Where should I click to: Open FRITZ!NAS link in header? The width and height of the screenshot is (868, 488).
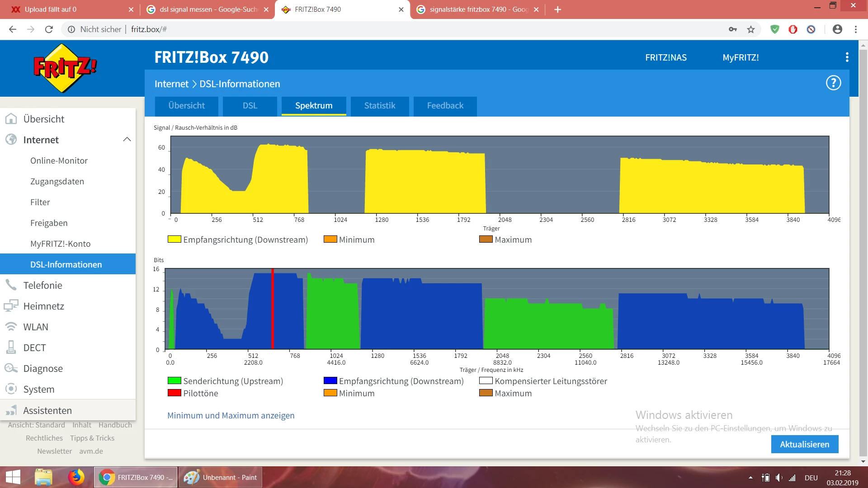pyautogui.click(x=665, y=57)
